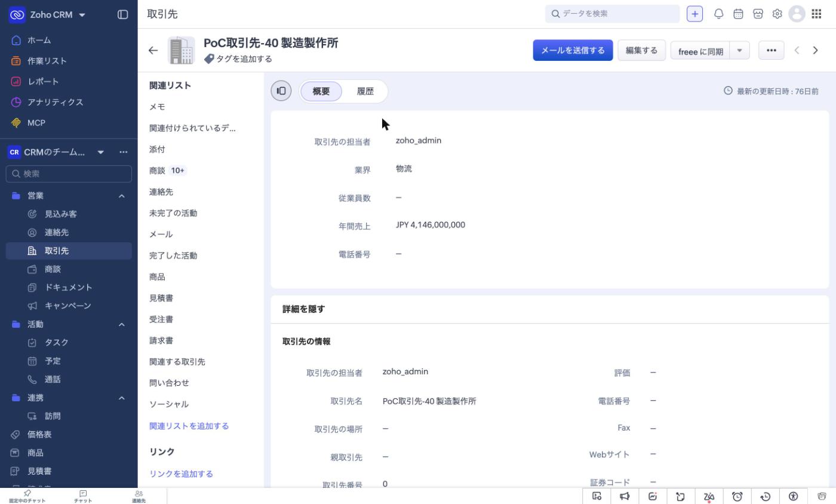Open the user profile avatar
The height and width of the screenshot is (504, 836).
[x=797, y=14]
